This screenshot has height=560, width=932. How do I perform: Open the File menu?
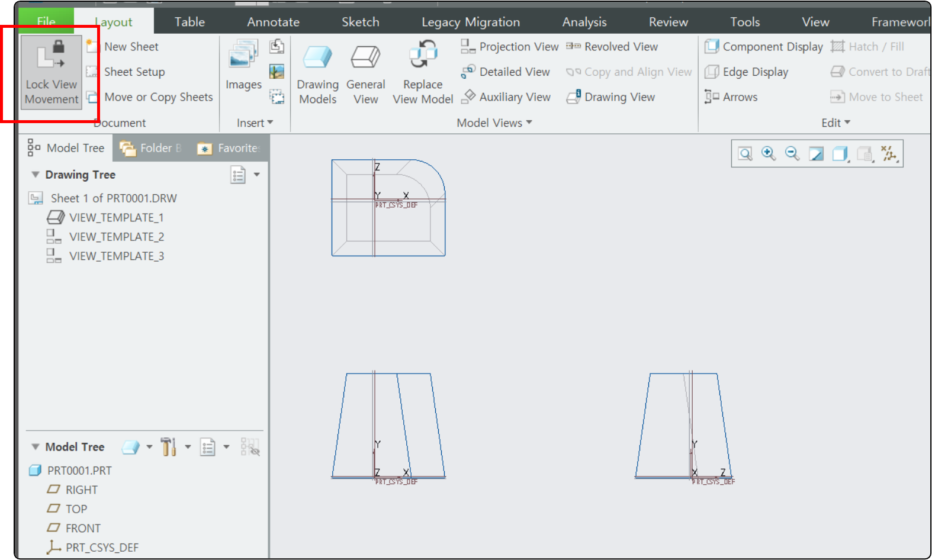[46, 22]
